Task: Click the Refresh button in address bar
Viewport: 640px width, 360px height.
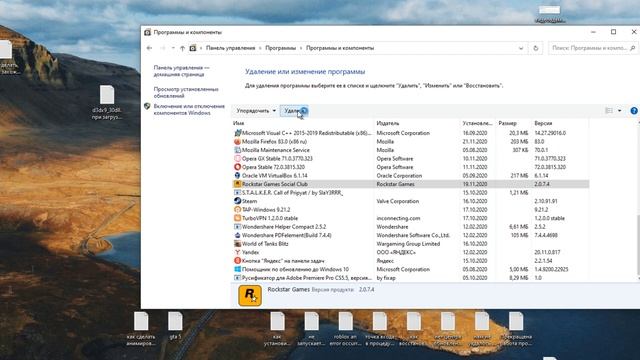Action: [x=536, y=48]
